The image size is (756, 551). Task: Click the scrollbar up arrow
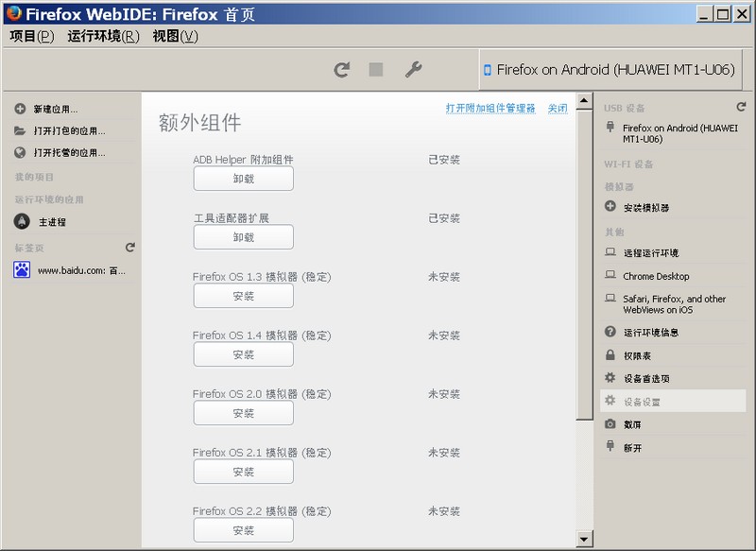(x=584, y=101)
